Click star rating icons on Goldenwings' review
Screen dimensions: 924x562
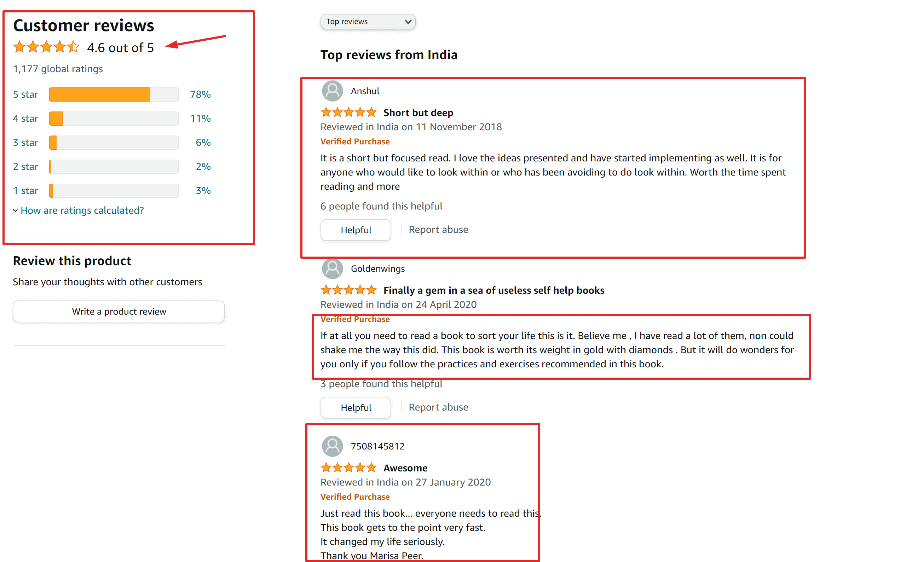point(348,290)
